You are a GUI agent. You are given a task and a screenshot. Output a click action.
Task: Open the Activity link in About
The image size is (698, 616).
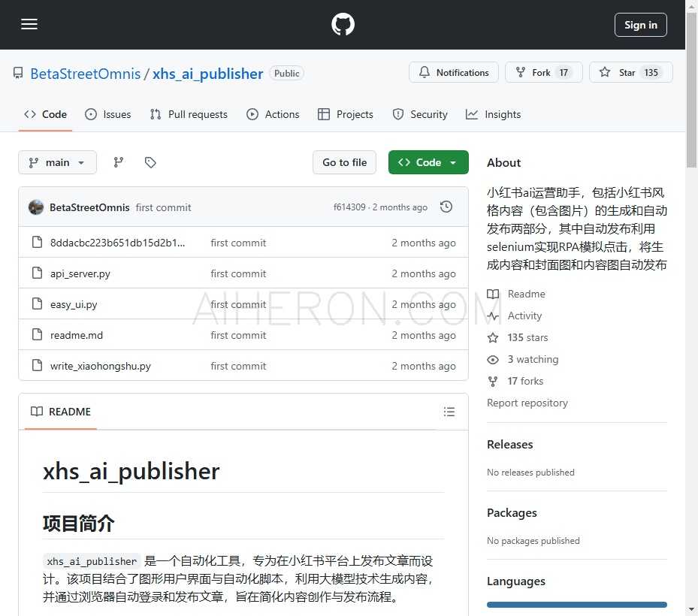[524, 316]
